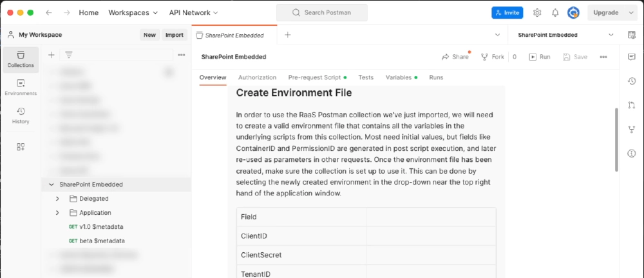The width and height of the screenshot is (644, 278).
Task: Click the documentation vertical scrollbar
Action: (616, 140)
